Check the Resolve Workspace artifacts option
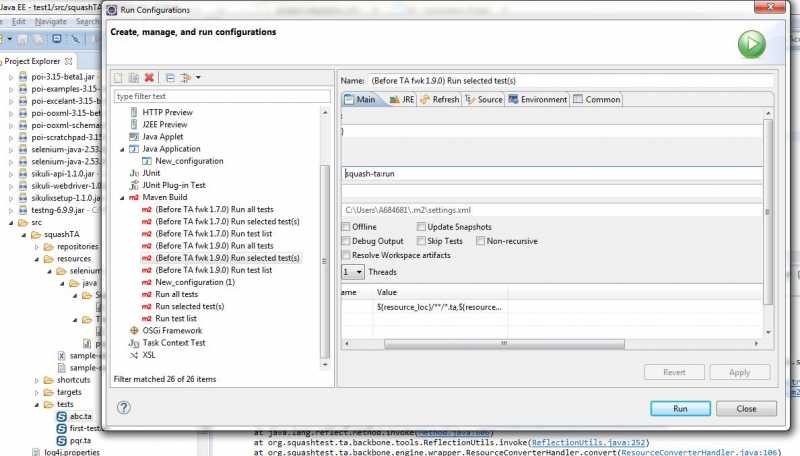The width and height of the screenshot is (800, 456). (346, 255)
